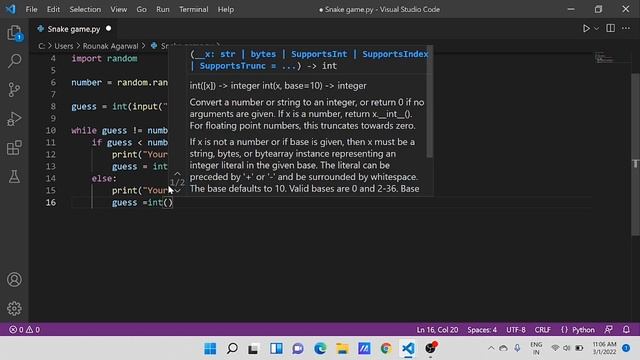
Task: Open the Run and Debug view
Action: (14, 119)
